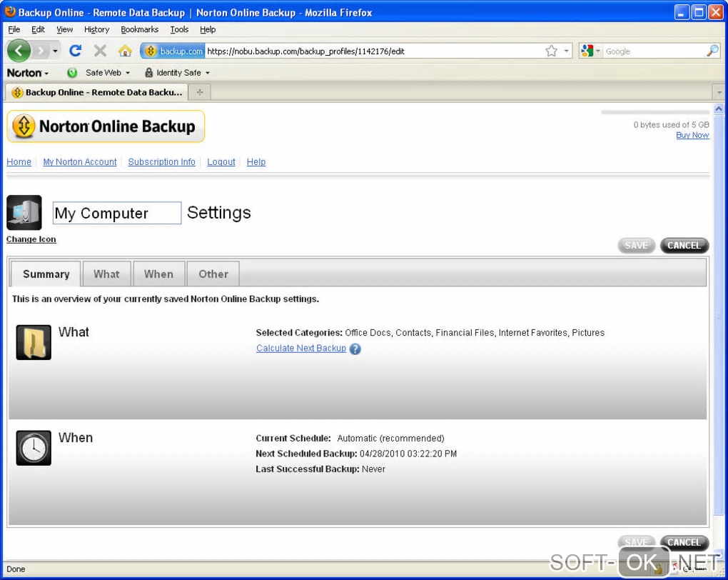The width and height of the screenshot is (728, 580).
Task: Click the Last Successful Backup Never text
Action: point(320,469)
